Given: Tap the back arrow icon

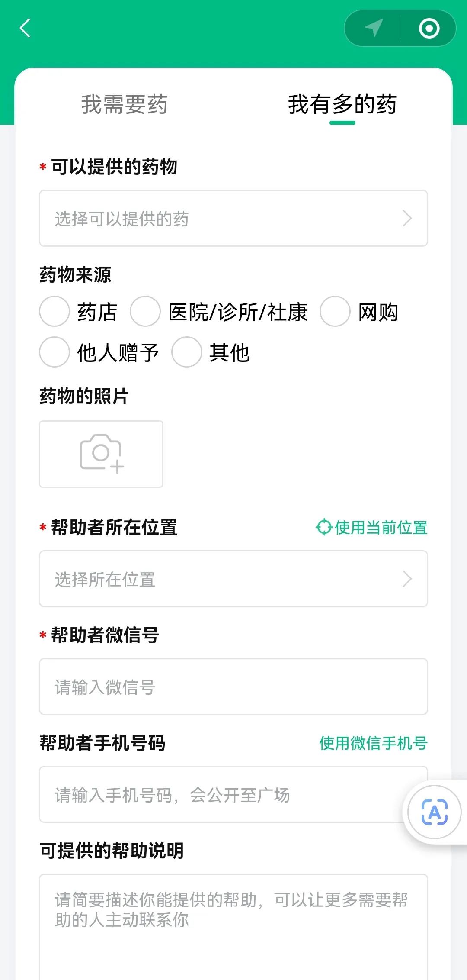Looking at the screenshot, I should tap(26, 28).
